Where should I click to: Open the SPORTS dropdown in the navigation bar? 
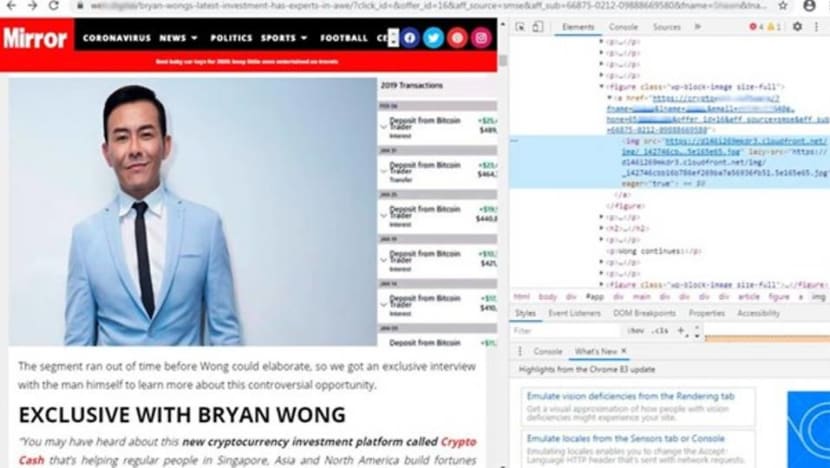(x=284, y=38)
